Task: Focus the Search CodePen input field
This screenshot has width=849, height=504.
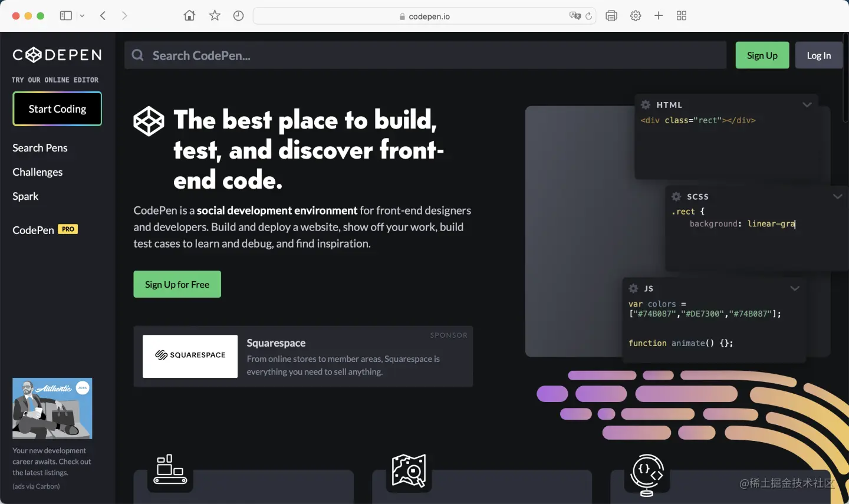Action: (x=425, y=55)
